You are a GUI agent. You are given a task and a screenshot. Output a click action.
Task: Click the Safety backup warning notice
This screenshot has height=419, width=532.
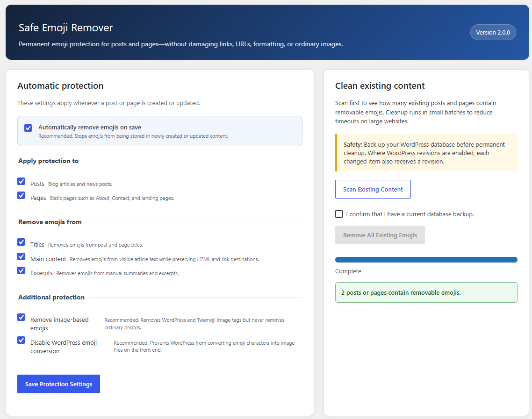pos(426,153)
